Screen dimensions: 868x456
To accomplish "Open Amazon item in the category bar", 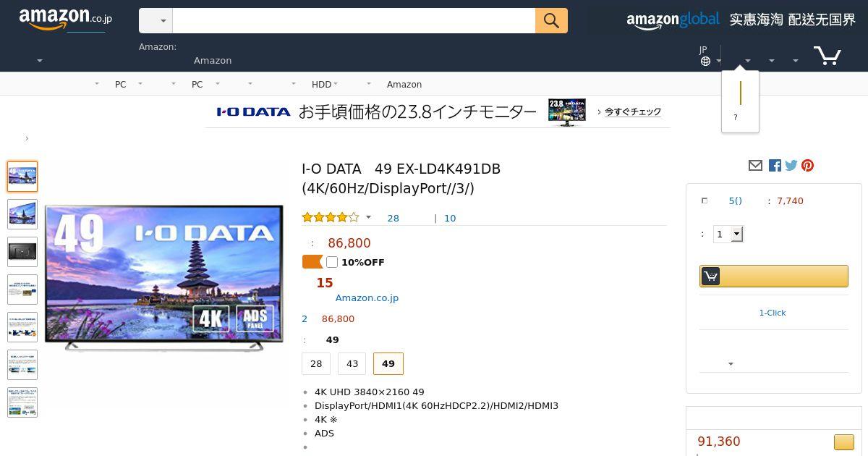I will (x=404, y=85).
